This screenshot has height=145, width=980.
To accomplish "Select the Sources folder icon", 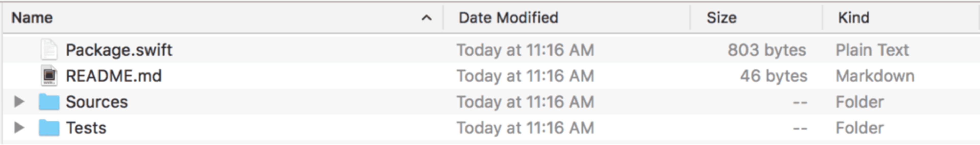I will (x=49, y=101).
